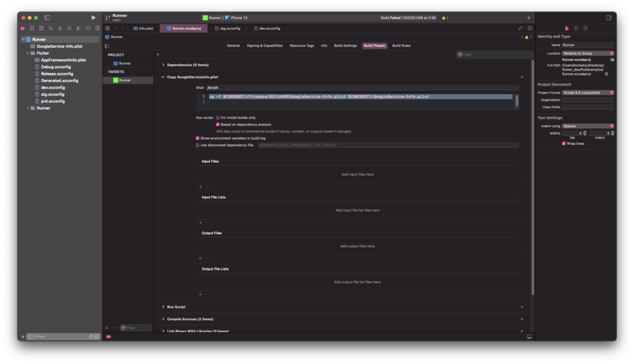Expand the Run Script section
The width and height of the screenshot is (634, 364).
[163, 307]
